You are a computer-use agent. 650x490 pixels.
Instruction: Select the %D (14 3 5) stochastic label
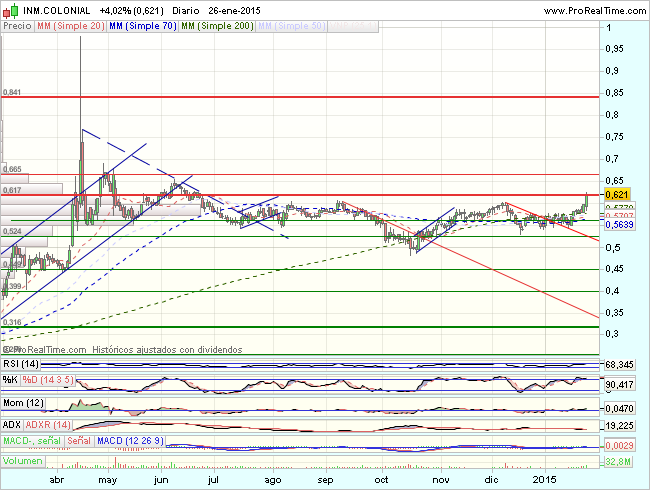click(50, 380)
